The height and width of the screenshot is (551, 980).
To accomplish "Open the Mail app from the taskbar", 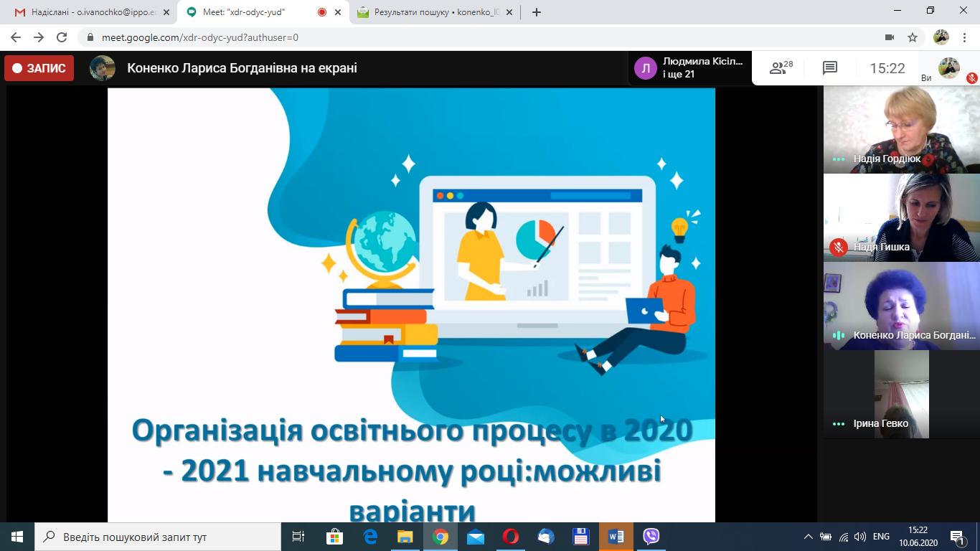I will click(x=476, y=537).
